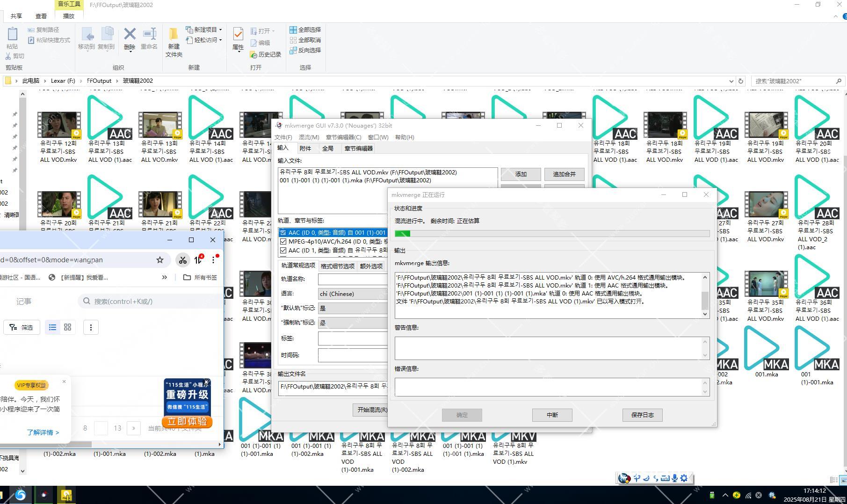Refresh the explorer address bar
Screen dimensions: 847x504
(740, 81)
